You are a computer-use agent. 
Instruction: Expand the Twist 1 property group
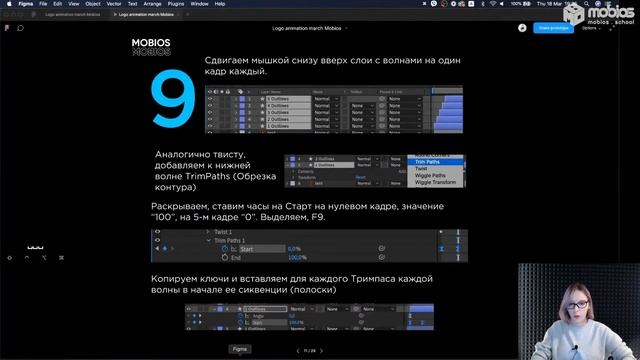pyautogui.click(x=208, y=232)
